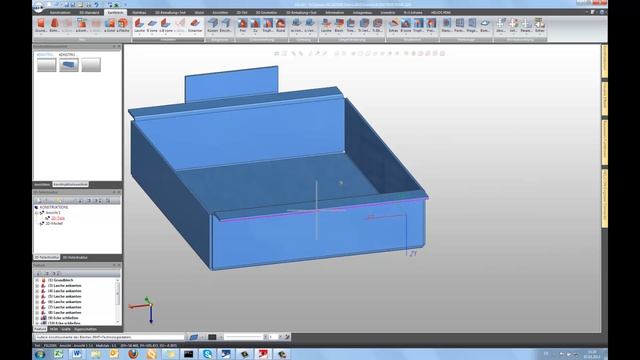Open the HELiOS PDM ribbon tab

coord(441,13)
